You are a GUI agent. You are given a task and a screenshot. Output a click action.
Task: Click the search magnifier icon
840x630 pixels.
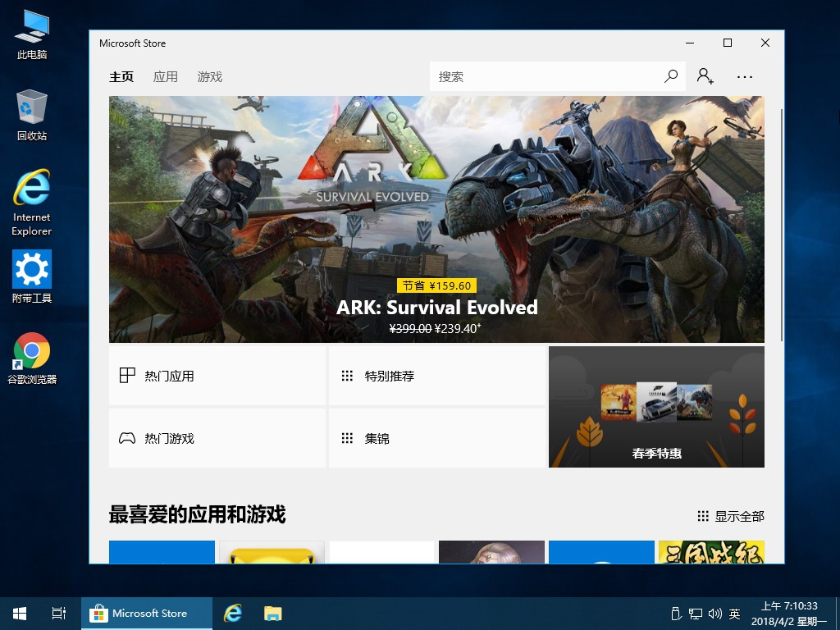pos(671,76)
